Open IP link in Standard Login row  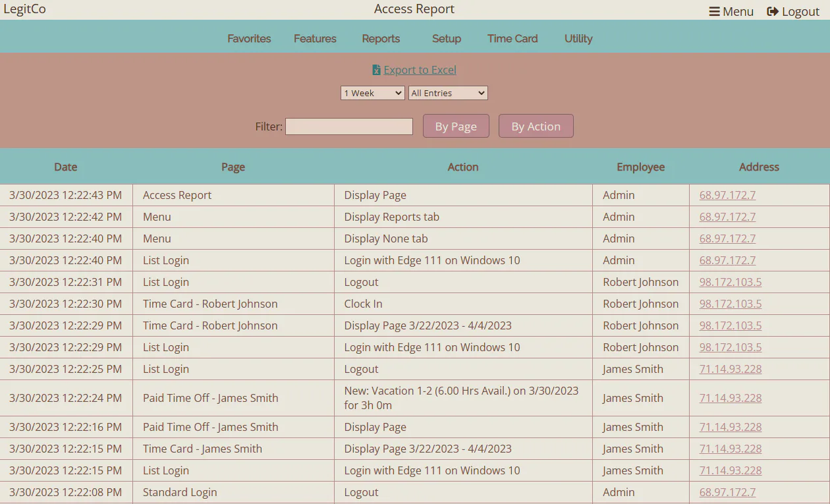(727, 492)
